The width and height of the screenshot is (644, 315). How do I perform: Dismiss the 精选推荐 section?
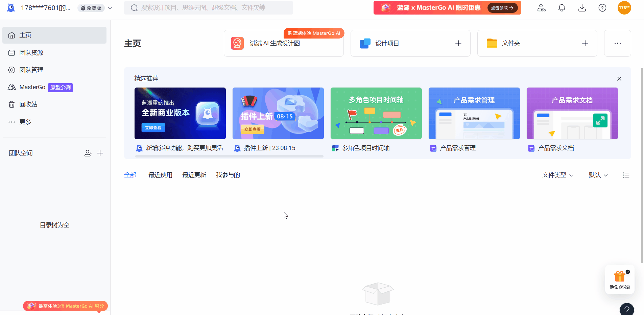pos(619,78)
